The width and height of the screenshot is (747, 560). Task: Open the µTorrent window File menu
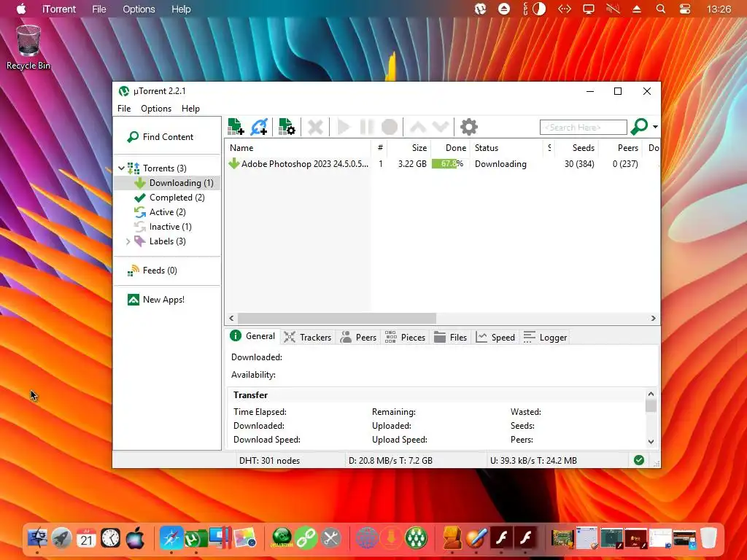click(x=124, y=109)
